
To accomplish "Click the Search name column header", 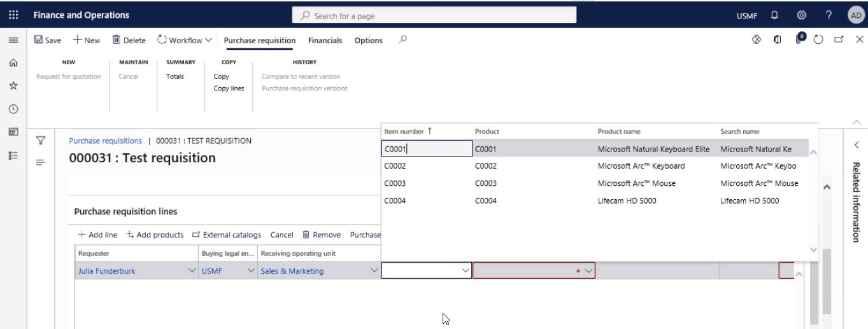I will click(x=739, y=131).
